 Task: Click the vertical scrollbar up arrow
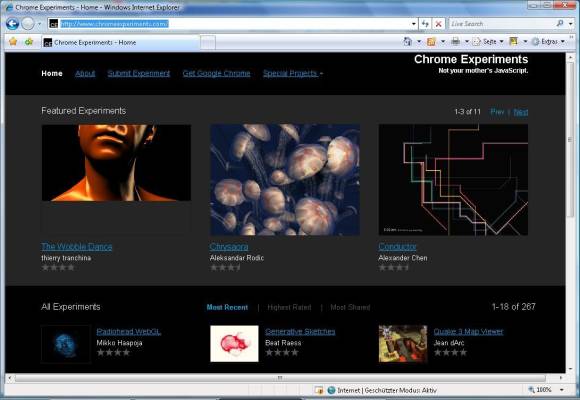pos(570,57)
